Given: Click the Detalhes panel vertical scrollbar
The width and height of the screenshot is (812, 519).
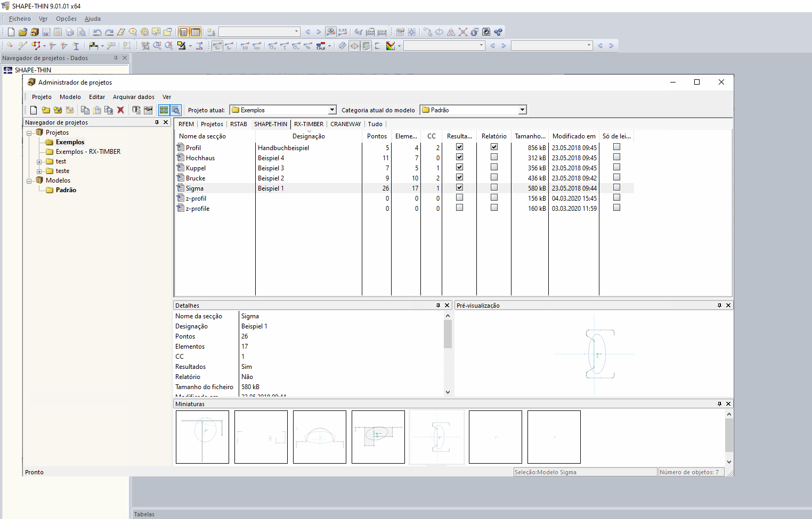Looking at the screenshot, I should pyautogui.click(x=448, y=354).
